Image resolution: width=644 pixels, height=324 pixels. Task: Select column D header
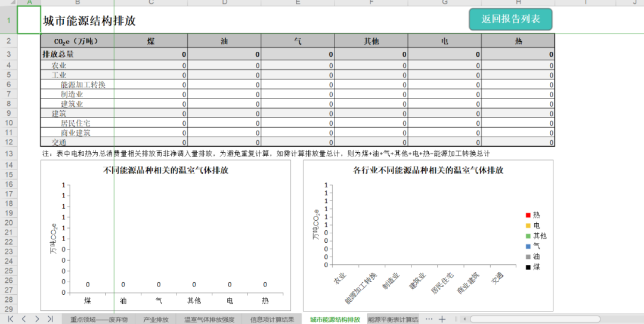[224, 3]
